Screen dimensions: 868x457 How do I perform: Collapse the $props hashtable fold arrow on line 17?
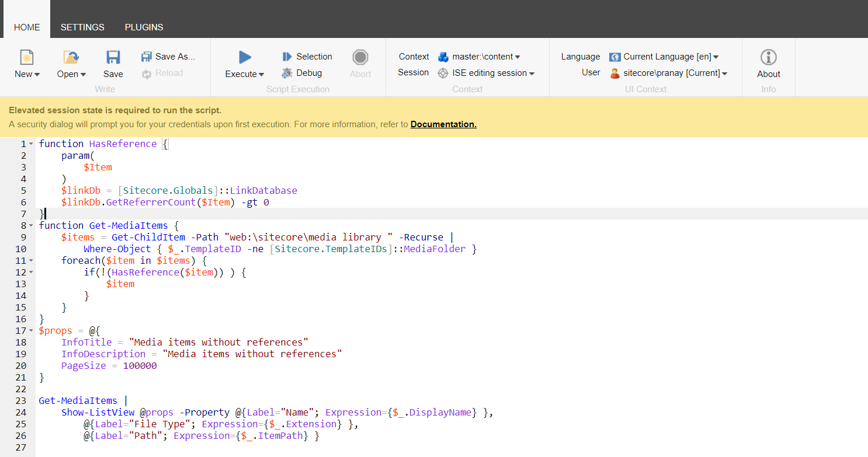point(31,331)
